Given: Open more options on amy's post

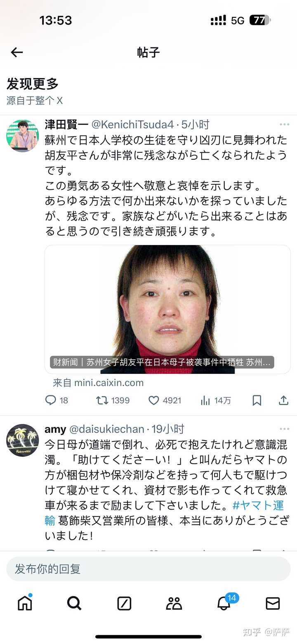Looking at the screenshot, I should point(284,429).
